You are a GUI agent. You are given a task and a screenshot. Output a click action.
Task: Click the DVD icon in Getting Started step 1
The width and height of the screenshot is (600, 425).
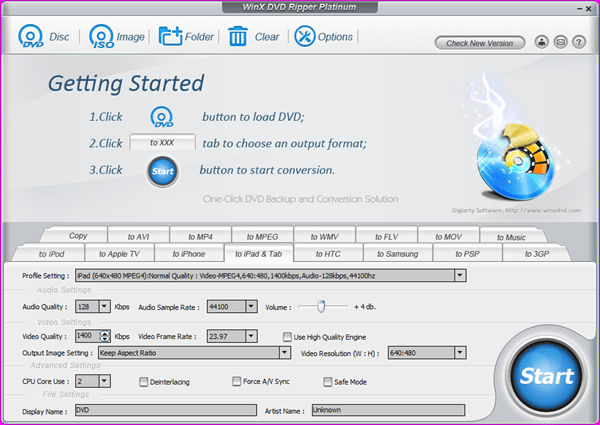pos(162,117)
